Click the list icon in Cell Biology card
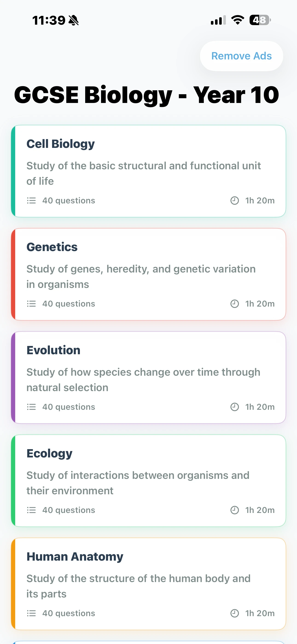This screenshot has width=297, height=644. [32, 200]
